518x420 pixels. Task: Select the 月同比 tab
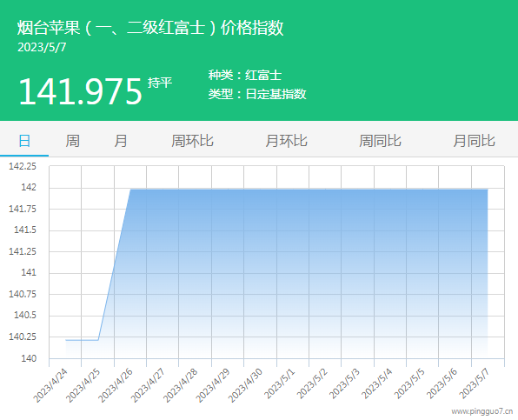474,141
